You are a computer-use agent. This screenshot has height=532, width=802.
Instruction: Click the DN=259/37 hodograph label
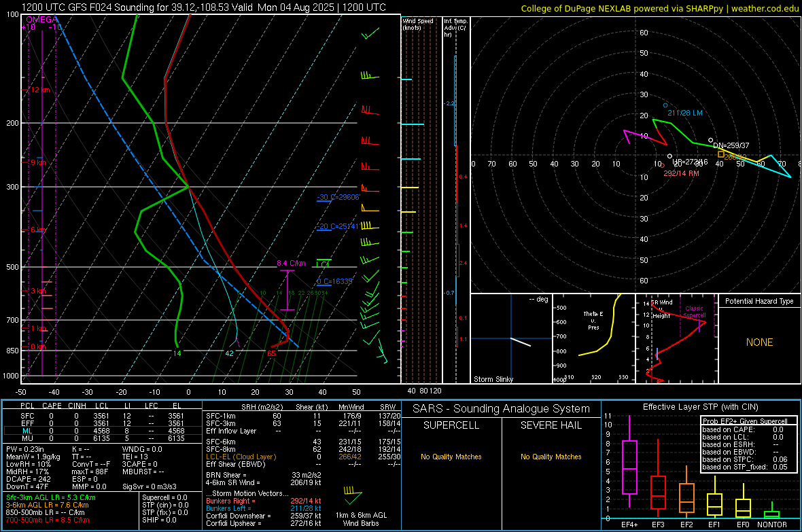coord(731,145)
